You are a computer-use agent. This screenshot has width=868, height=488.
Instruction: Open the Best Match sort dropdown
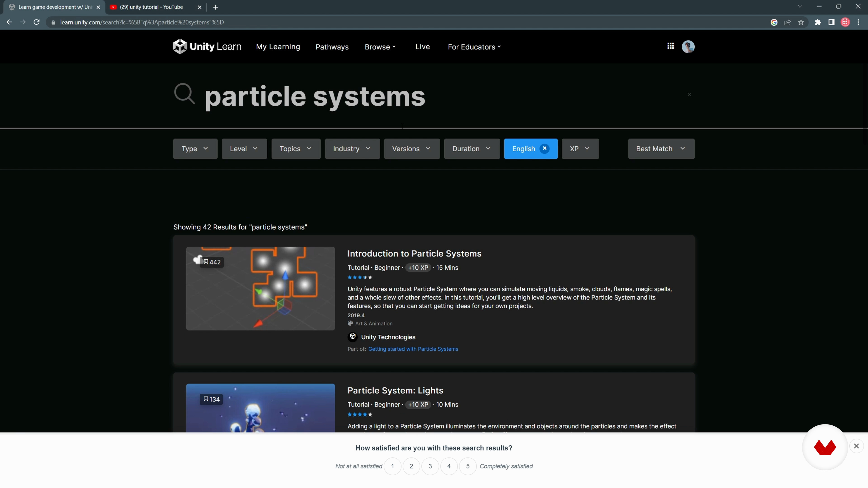click(661, 148)
